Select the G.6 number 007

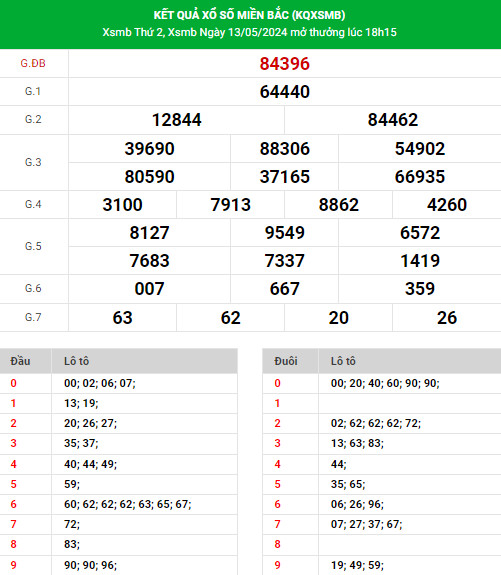pyautogui.click(x=149, y=289)
